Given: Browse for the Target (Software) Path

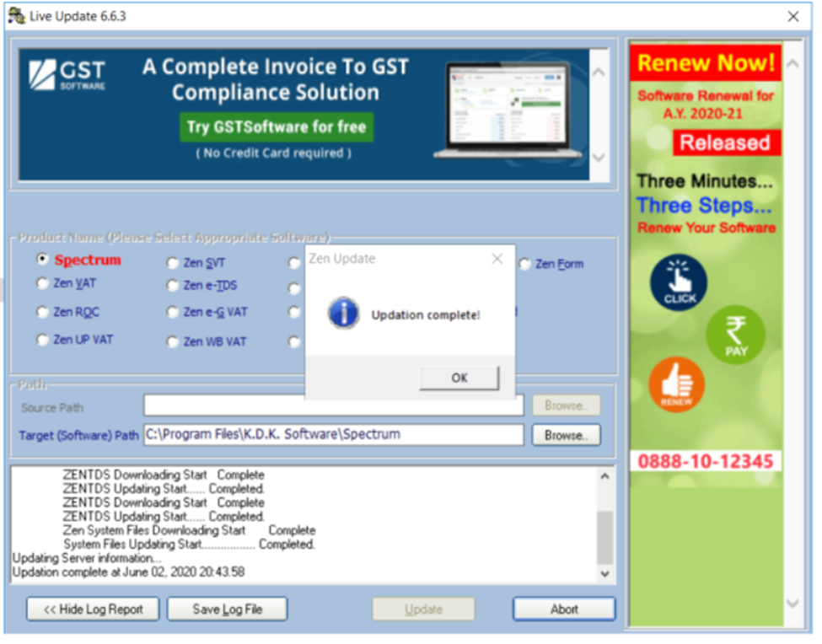Looking at the screenshot, I should 567,435.
